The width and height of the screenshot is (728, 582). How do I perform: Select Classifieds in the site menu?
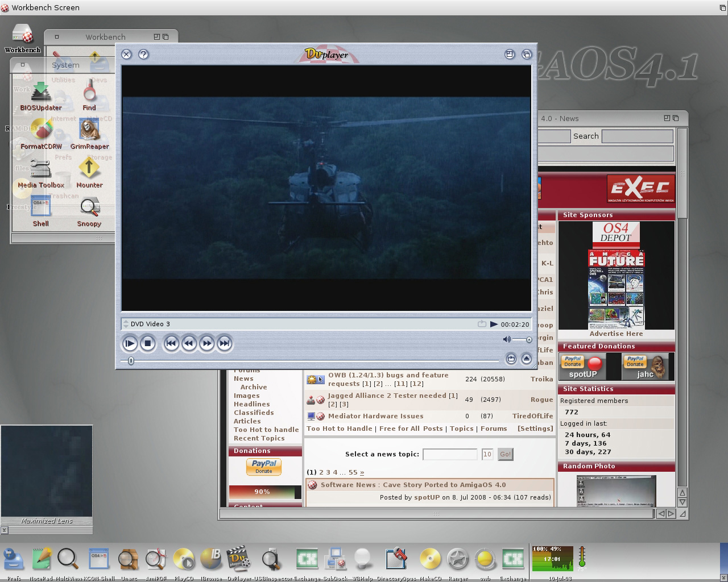click(x=253, y=413)
